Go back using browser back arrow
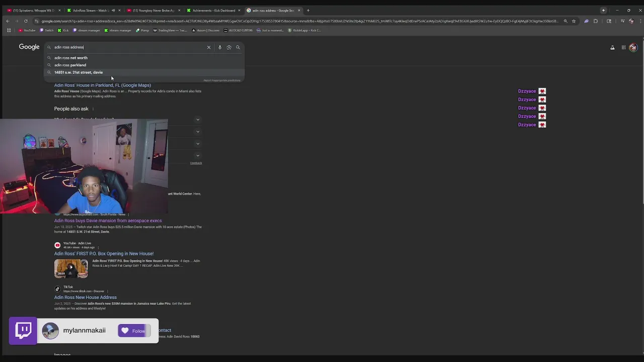This screenshot has width=644, height=362. (x=8, y=21)
